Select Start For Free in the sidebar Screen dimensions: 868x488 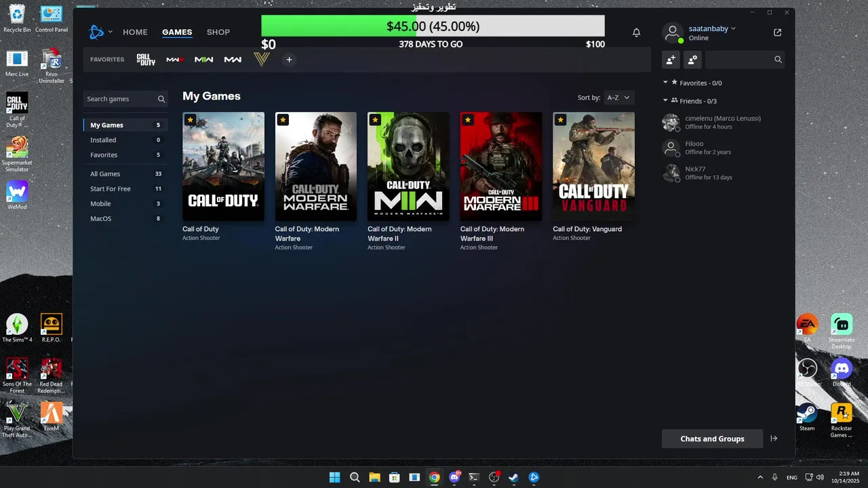125,189
